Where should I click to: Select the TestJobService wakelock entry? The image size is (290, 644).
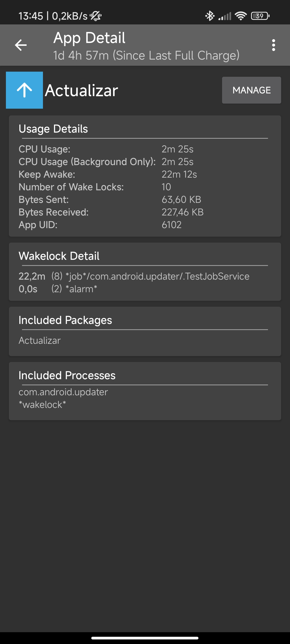pyautogui.click(x=134, y=276)
